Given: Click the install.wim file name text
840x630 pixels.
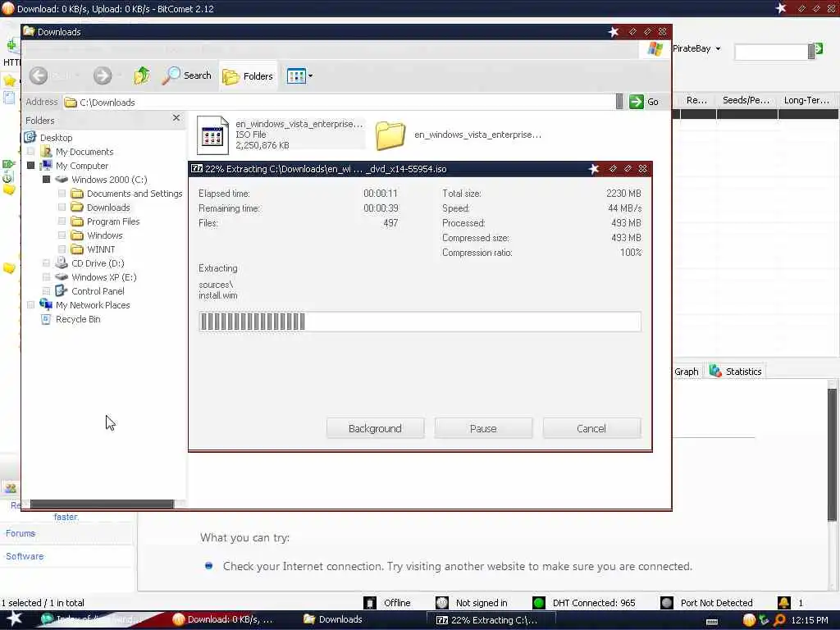Looking at the screenshot, I should [x=218, y=295].
